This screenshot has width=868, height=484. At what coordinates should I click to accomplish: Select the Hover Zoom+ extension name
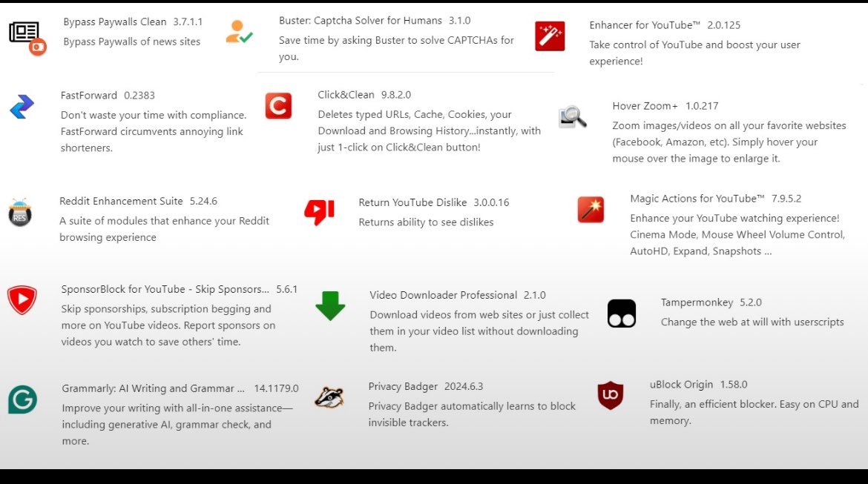point(645,106)
